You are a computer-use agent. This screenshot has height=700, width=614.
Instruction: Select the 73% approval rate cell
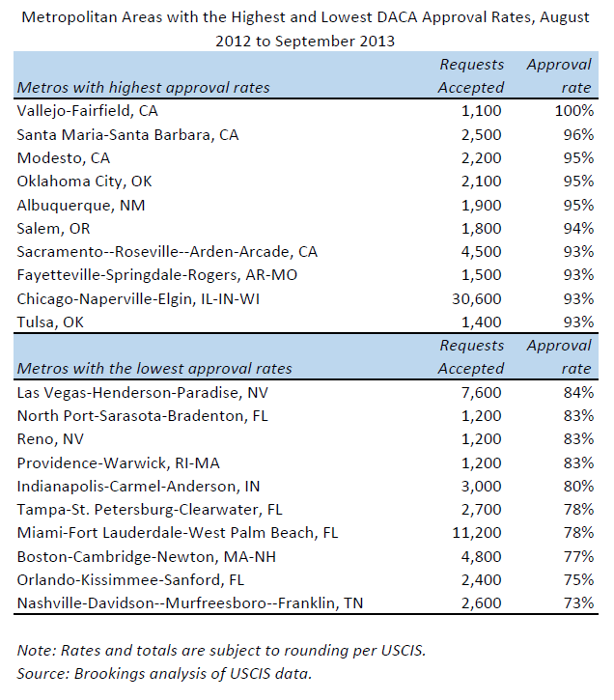coord(578,602)
